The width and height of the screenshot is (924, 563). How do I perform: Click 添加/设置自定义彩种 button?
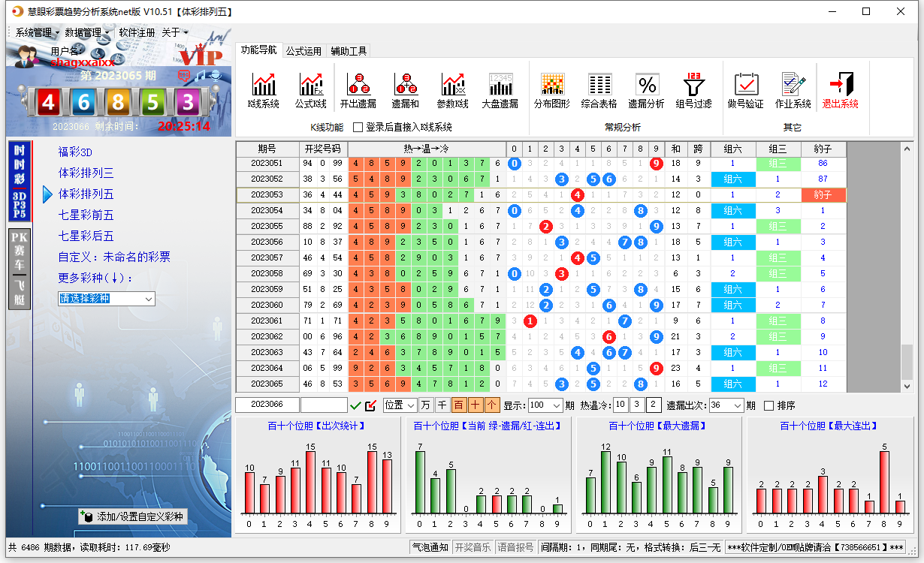tap(132, 516)
